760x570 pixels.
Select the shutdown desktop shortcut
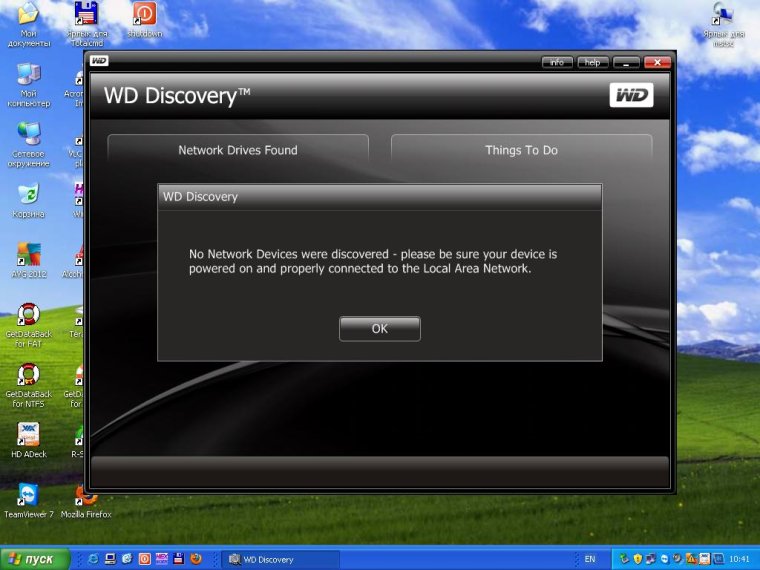tap(145, 20)
